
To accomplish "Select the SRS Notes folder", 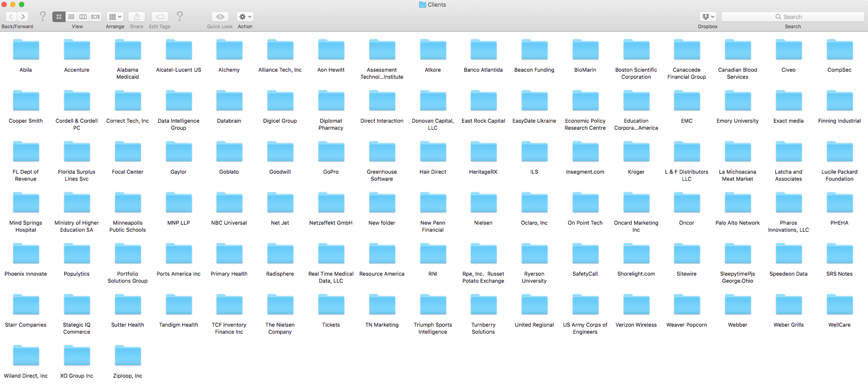I will 839,253.
